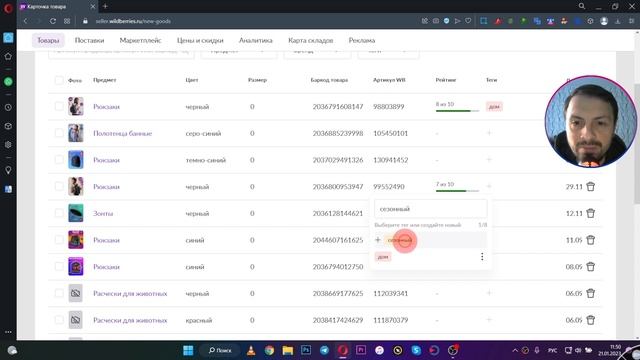Check the темно-синий Рюкзаки row
The image size is (640, 360).
(59, 160)
